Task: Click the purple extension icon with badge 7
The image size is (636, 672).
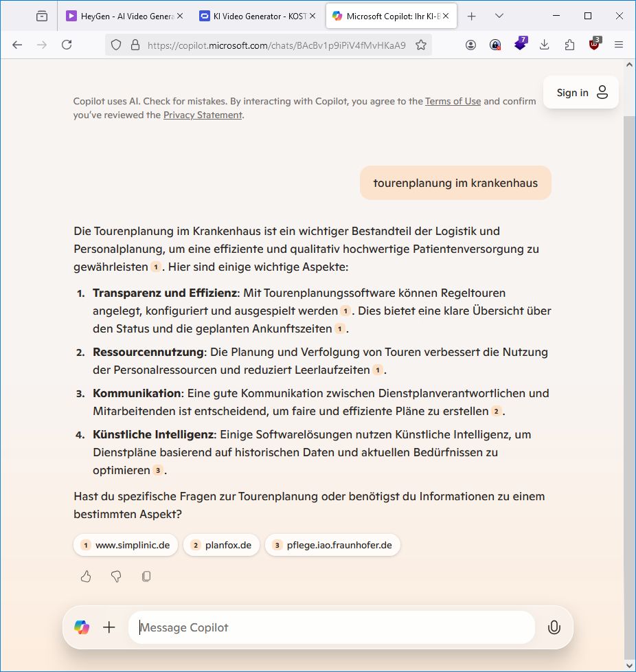Action: click(x=521, y=44)
